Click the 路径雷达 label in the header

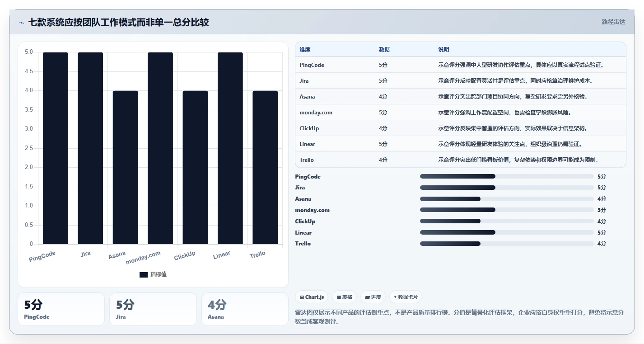[x=613, y=22]
